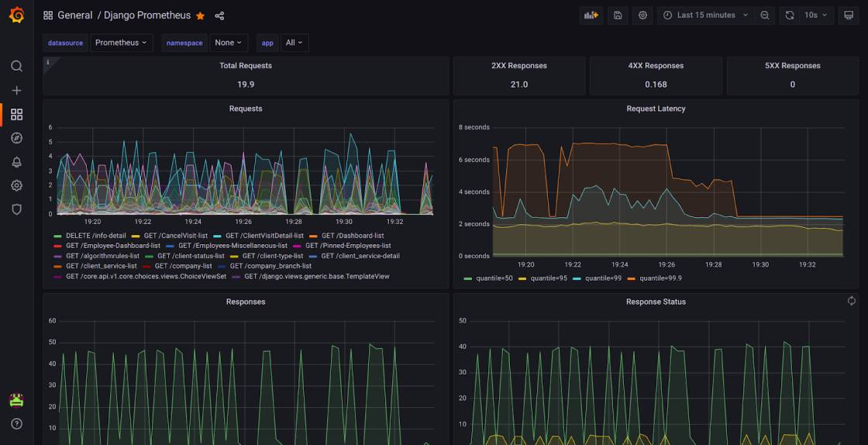Open Total Requests panel title menu

(x=246, y=65)
